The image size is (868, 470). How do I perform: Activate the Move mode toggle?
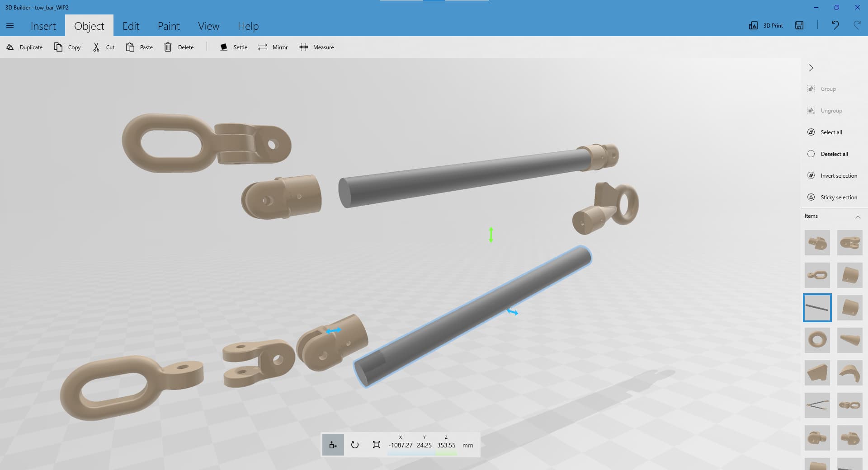click(333, 445)
